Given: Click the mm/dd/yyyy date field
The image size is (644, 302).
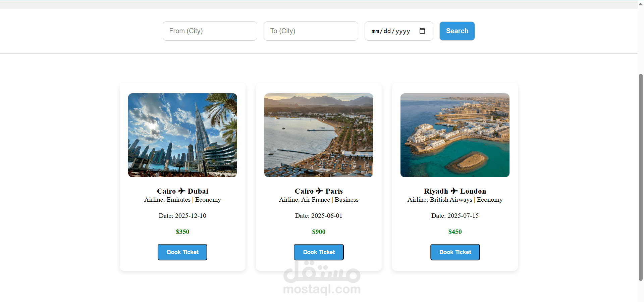Looking at the screenshot, I should 399,31.
